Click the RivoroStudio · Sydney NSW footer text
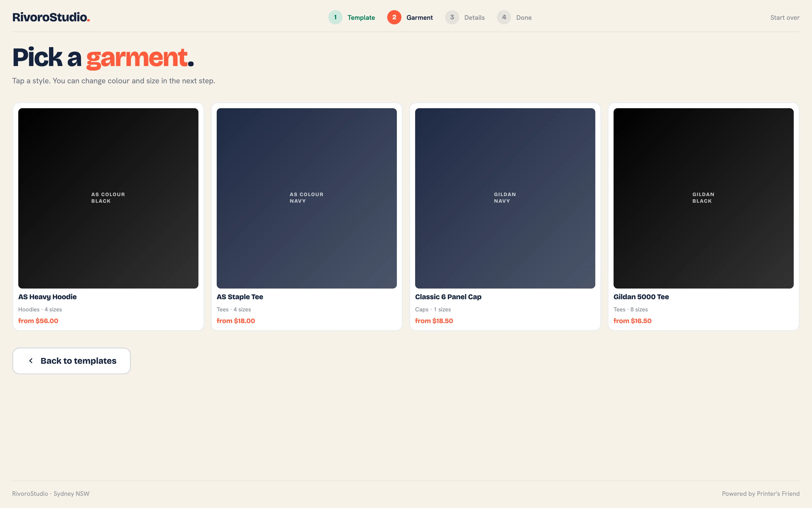 tap(51, 494)
